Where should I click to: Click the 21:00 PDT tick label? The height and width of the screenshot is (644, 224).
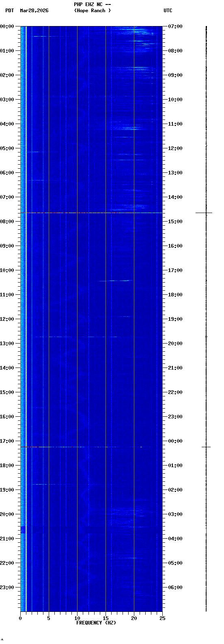[x=7, y=539]
